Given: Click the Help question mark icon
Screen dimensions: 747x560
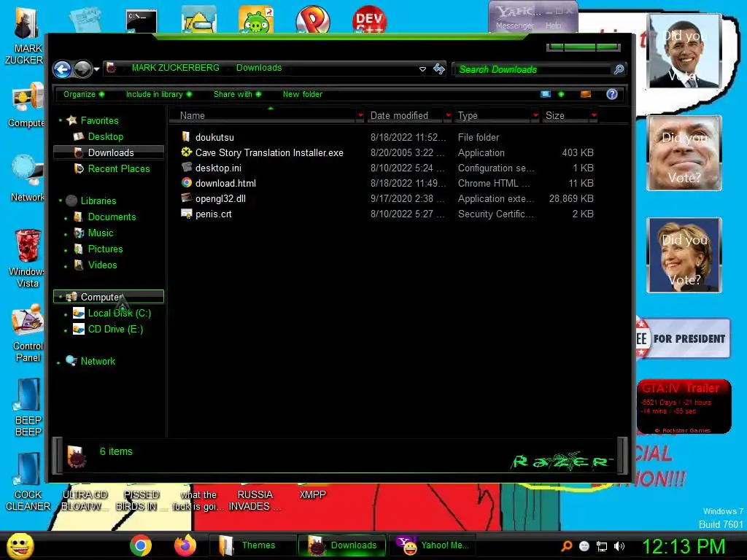Looking at the screenshot, I should (x=612, y=94).
